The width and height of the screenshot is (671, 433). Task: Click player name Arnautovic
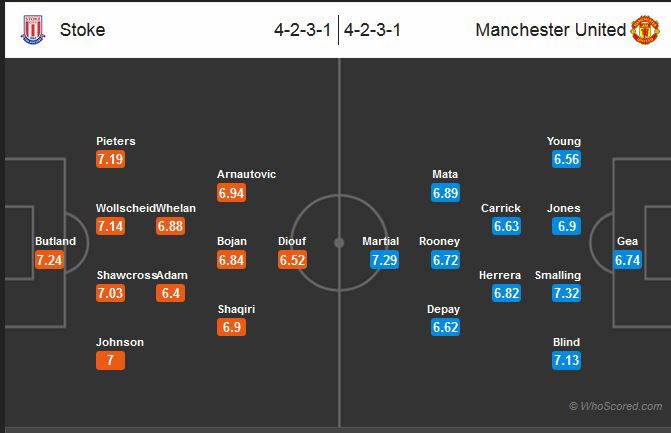tap(246, 174)
